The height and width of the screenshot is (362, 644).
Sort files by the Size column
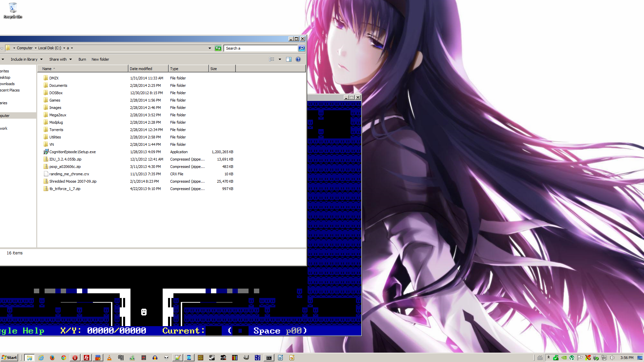[x=222, y=69]
